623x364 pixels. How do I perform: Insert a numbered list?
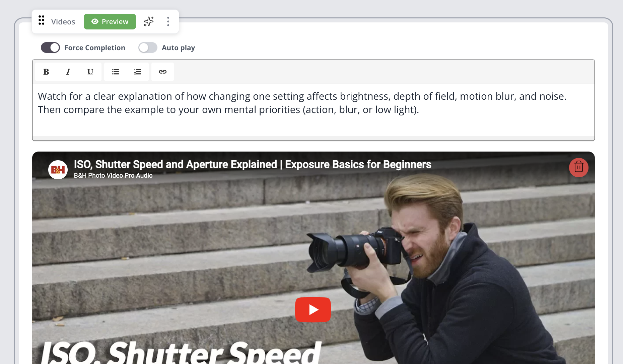click(138, 72)
